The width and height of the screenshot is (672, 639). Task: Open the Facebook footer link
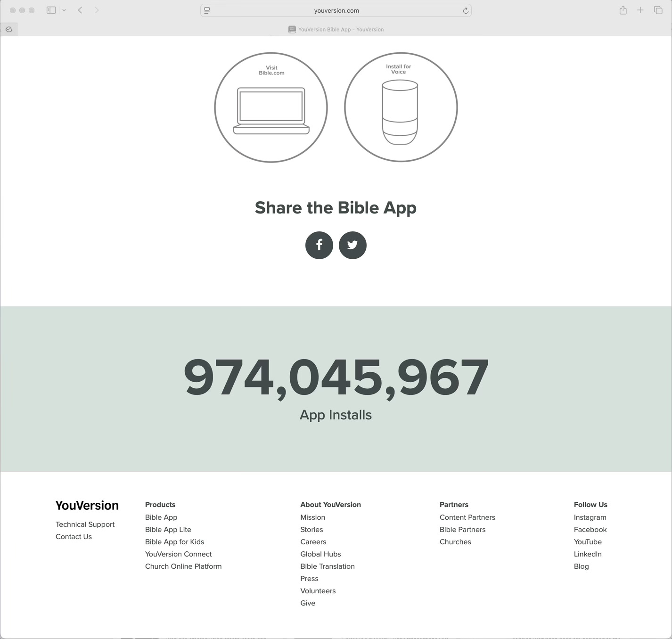tap(590, 530)
